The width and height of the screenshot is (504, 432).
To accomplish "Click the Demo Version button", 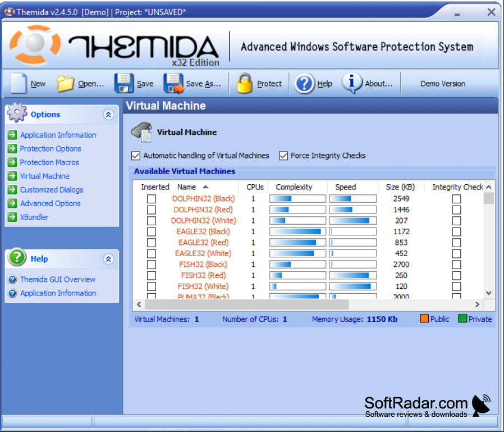I will (443, 84).
